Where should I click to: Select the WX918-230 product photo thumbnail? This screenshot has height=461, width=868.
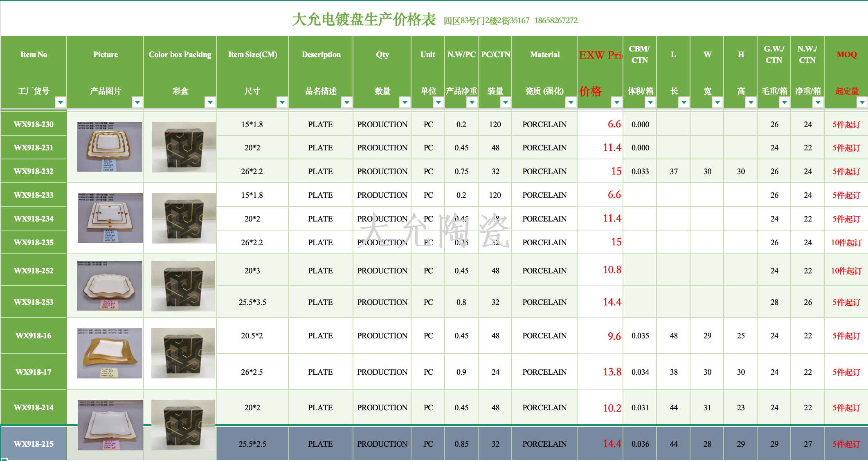[110, 146]
